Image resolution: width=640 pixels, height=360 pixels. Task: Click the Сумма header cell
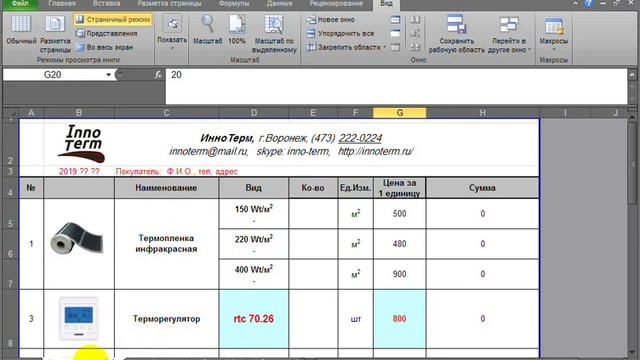tap(482, 188)
